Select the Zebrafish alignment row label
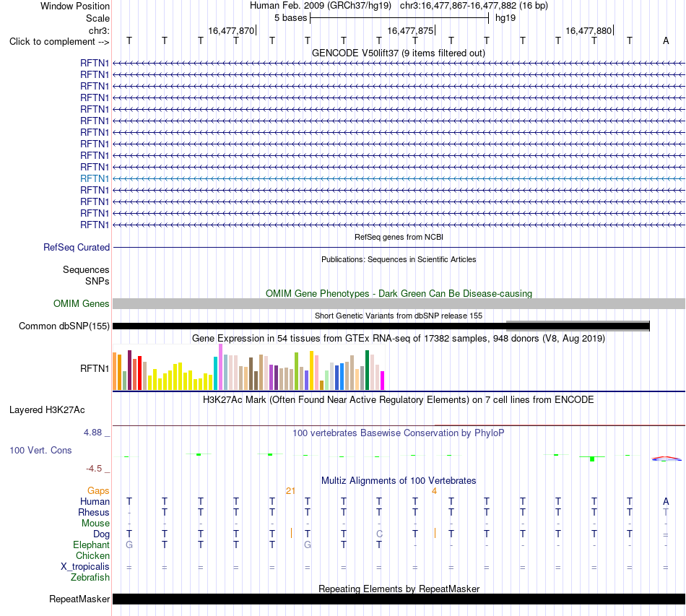 (90, 578)
